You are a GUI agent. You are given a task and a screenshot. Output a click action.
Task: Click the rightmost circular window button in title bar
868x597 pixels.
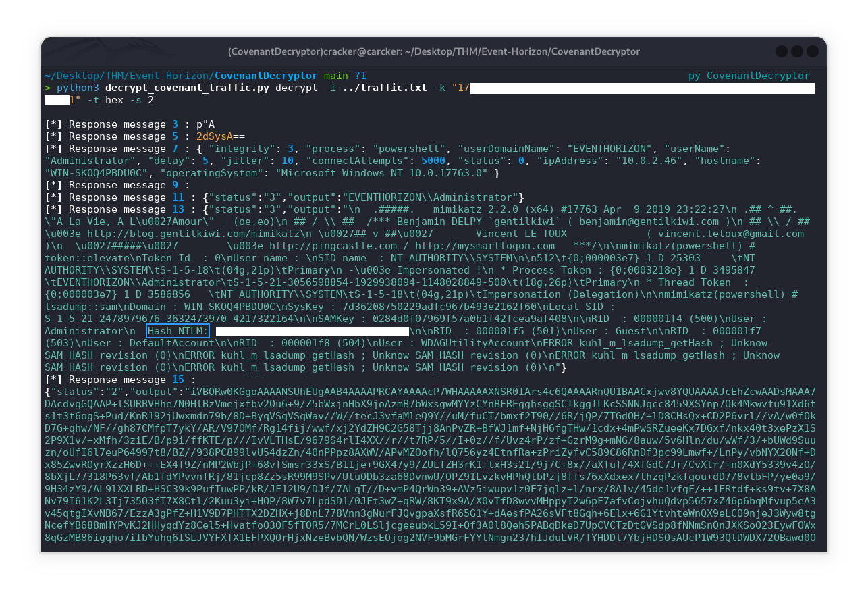pyautogui.click(x=813, y=51)
